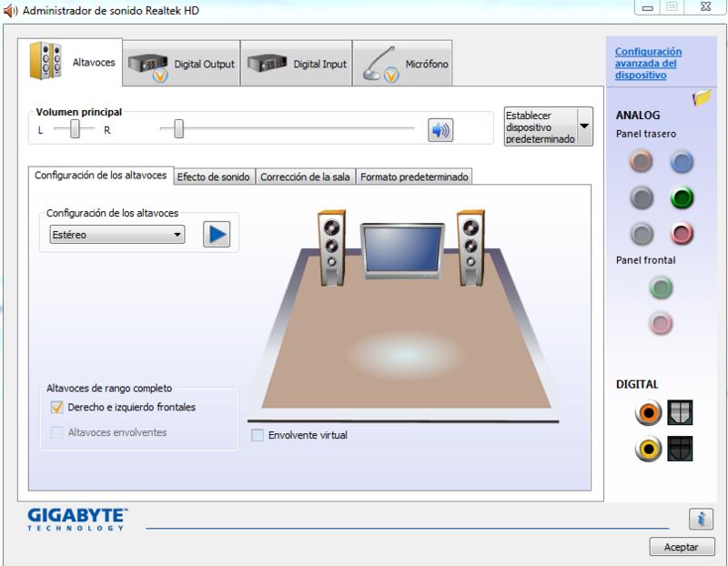Click the information 'i' icon
The image size is (728, 566).
click(x=700, y=519)
